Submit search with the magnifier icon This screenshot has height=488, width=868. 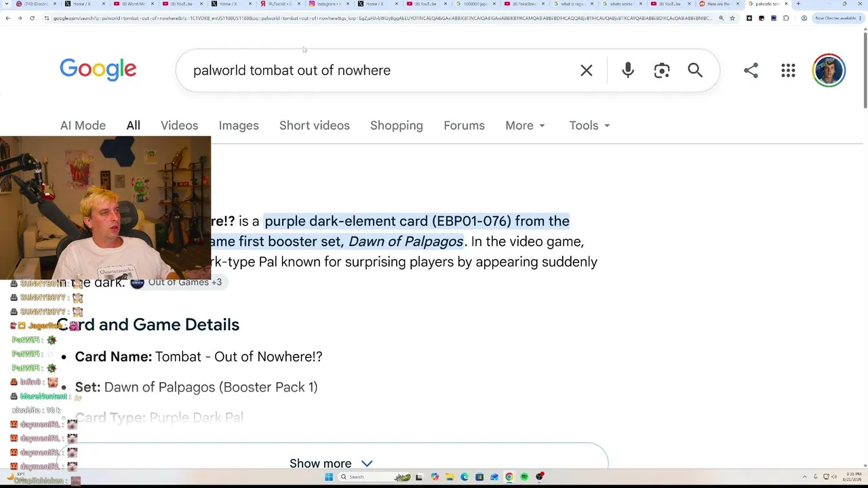695,70
